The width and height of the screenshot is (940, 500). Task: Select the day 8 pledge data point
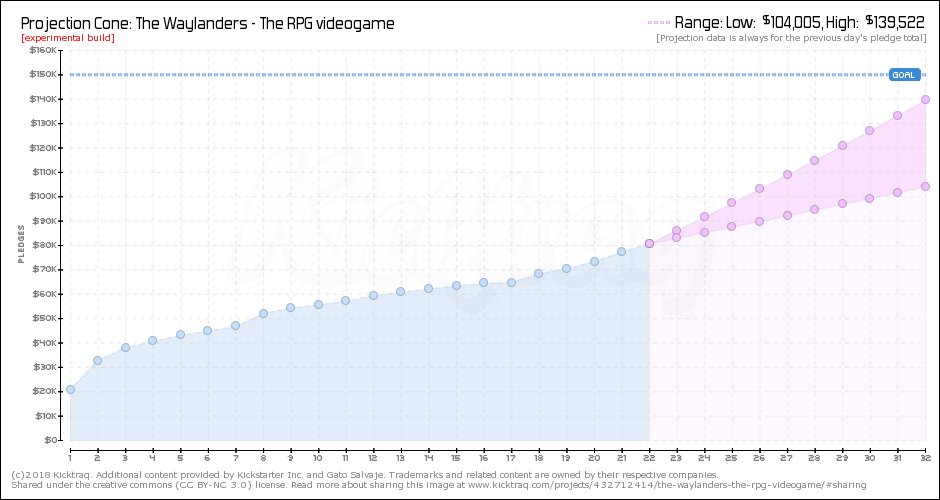point(263,313)
